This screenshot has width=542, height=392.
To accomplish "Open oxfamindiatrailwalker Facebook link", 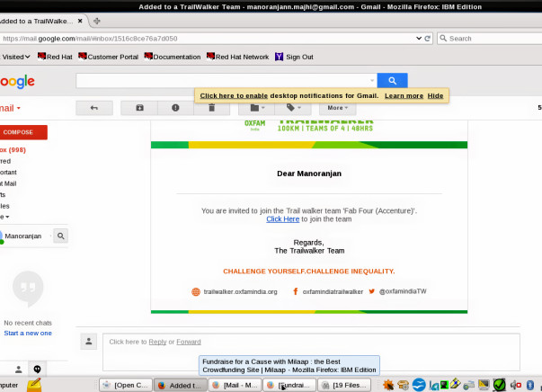I will [333, 292].
